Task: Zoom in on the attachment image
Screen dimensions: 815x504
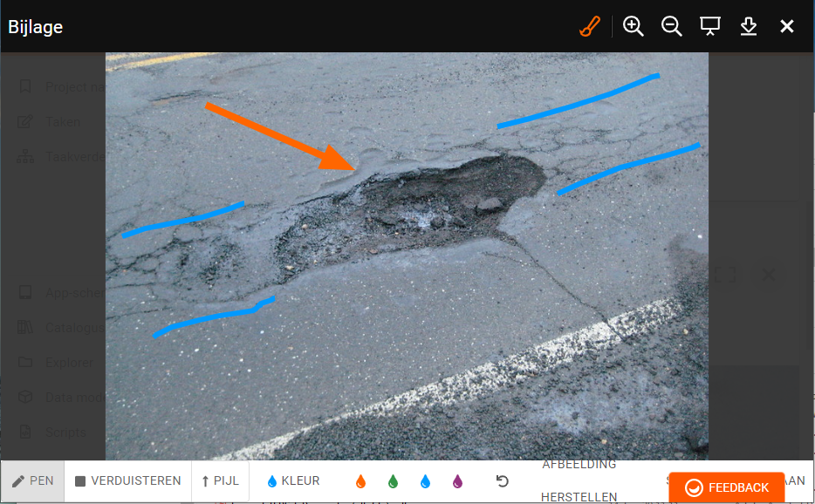Action: pyautogui.click(x=634, y=26)
